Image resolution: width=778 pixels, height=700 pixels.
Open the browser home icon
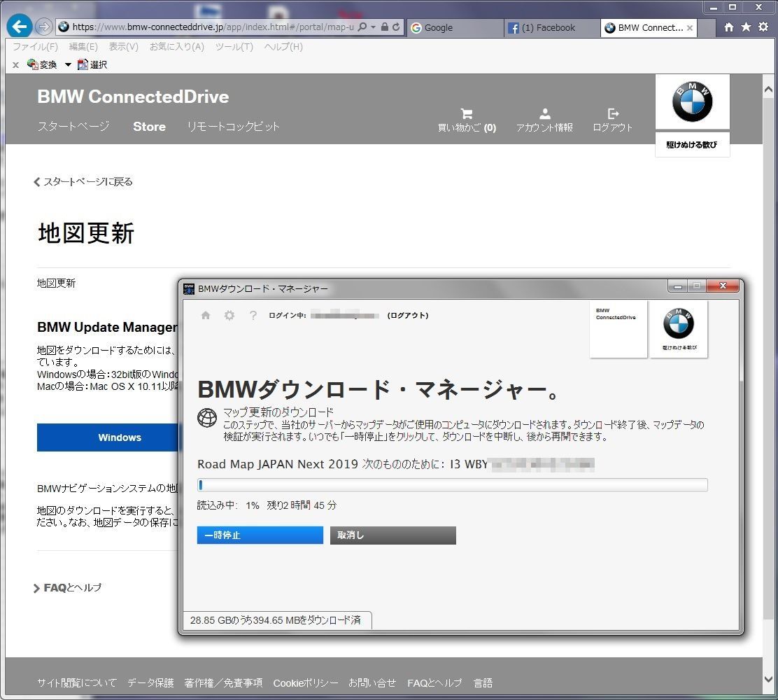(729, 27)
